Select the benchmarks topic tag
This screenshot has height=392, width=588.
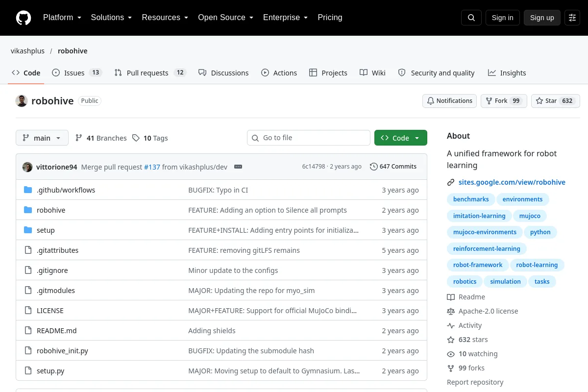click(471, 199)
